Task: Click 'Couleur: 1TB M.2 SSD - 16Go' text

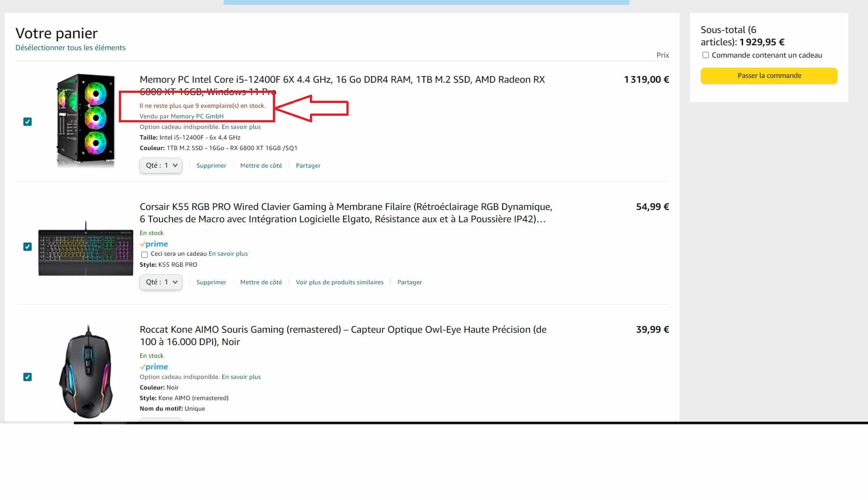Action: coord(218,148)
